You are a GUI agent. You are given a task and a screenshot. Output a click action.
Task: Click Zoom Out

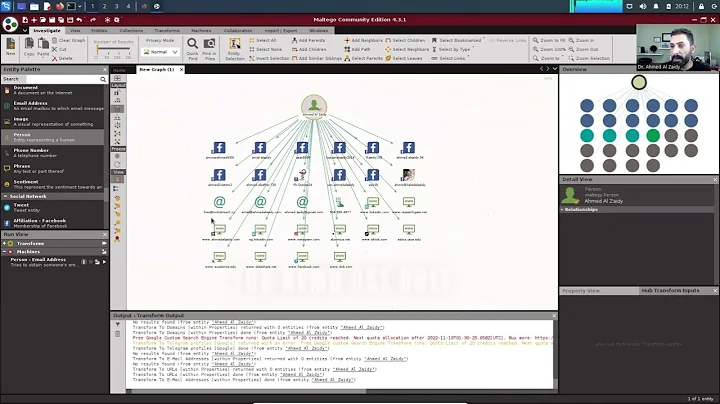click(584, 49)
